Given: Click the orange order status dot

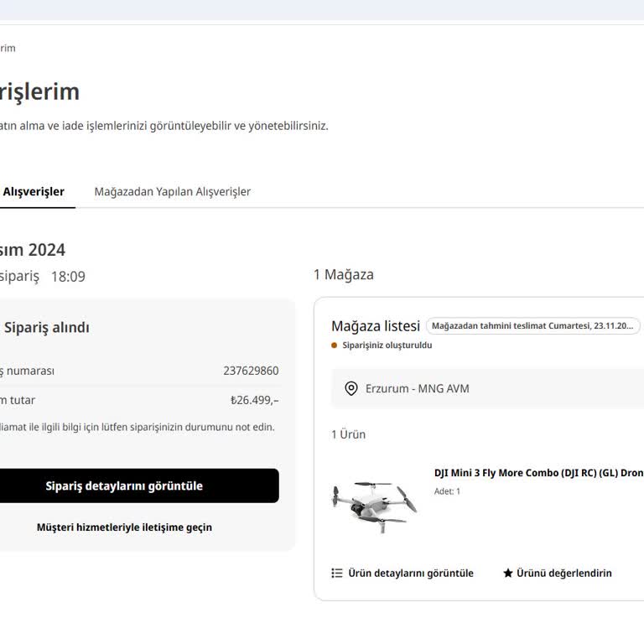Looking at the screenshot, I should click(x=335, y=345).
